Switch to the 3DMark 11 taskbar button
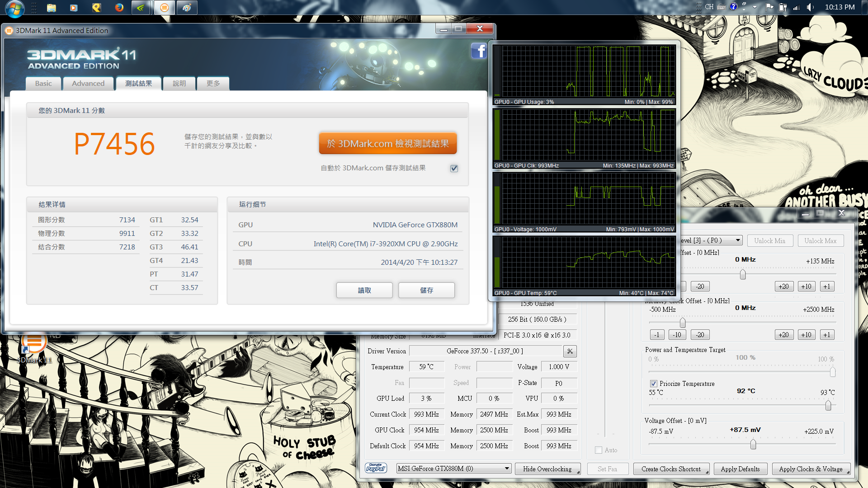Image resolution: width=868 pixels, height=488 pixels. [164, 8]
